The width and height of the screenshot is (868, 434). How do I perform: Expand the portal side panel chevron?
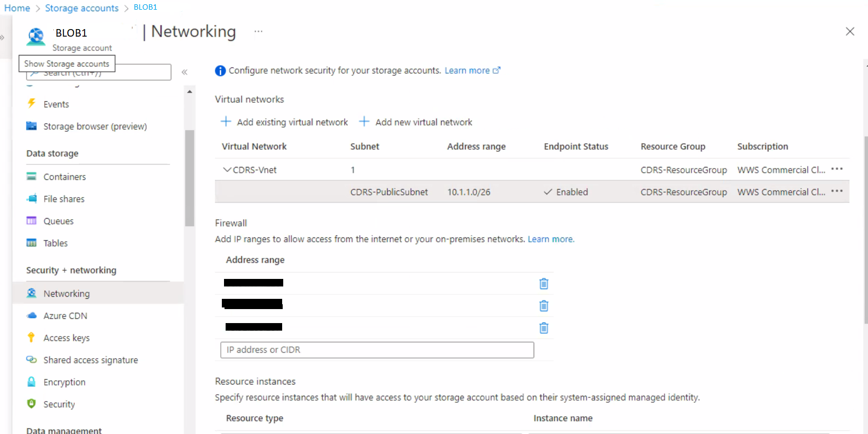tap(3, 38)
